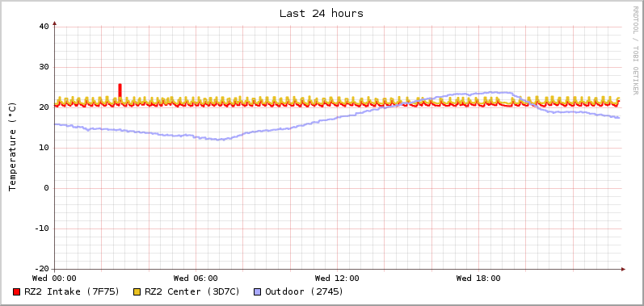The image size is (644, 306).
Task: Click the purple Outdoor legend swatch
Action: pyautogui.click(x=258, y=292)
